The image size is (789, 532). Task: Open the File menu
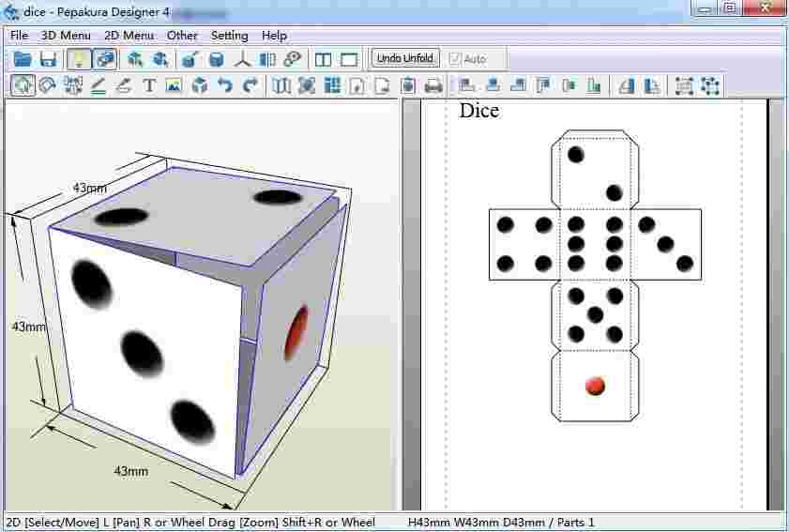(19, 36)
